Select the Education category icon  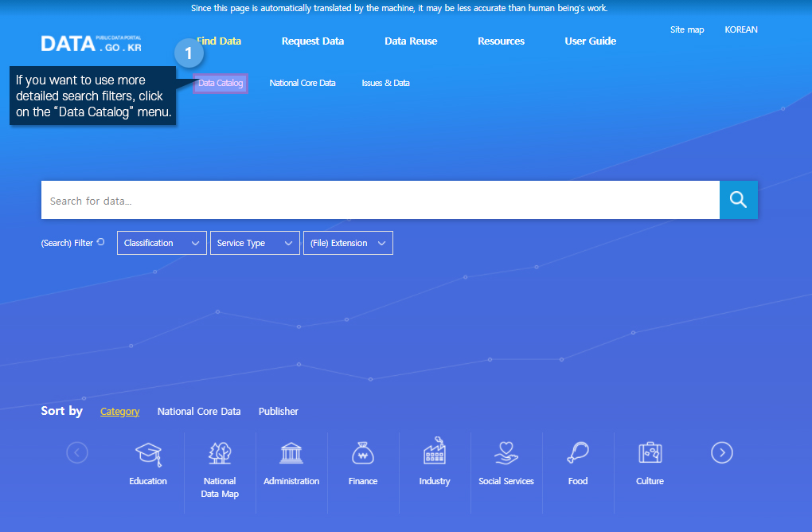pos(148,454)
